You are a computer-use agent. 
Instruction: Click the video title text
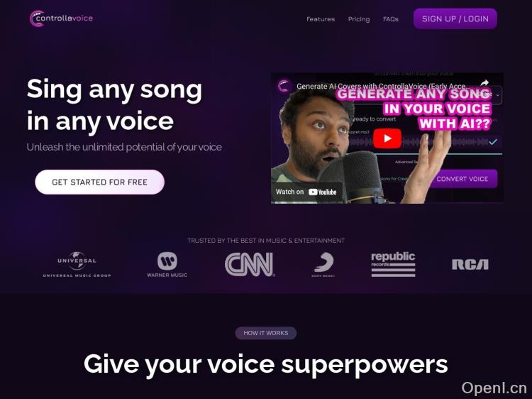click(383, 86)
